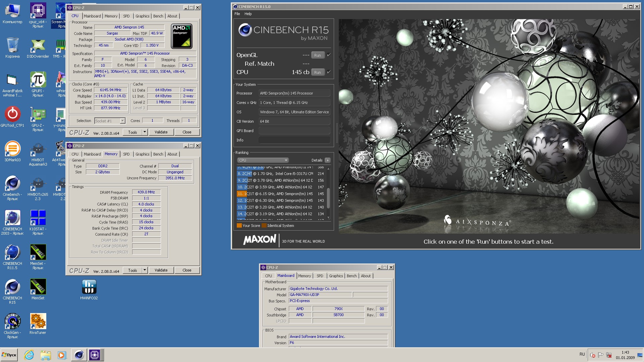The height and width of the screenshot is (362, 644).
Task: Switch to CPU-Z via taskbar icon
Action: [x=95, y=355]
